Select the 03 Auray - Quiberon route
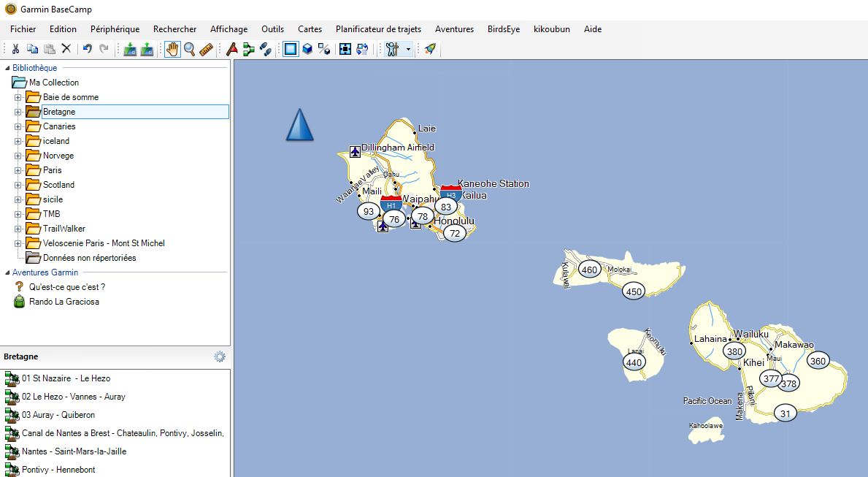This screenshot has height=477, width=868. pos(58,415)
